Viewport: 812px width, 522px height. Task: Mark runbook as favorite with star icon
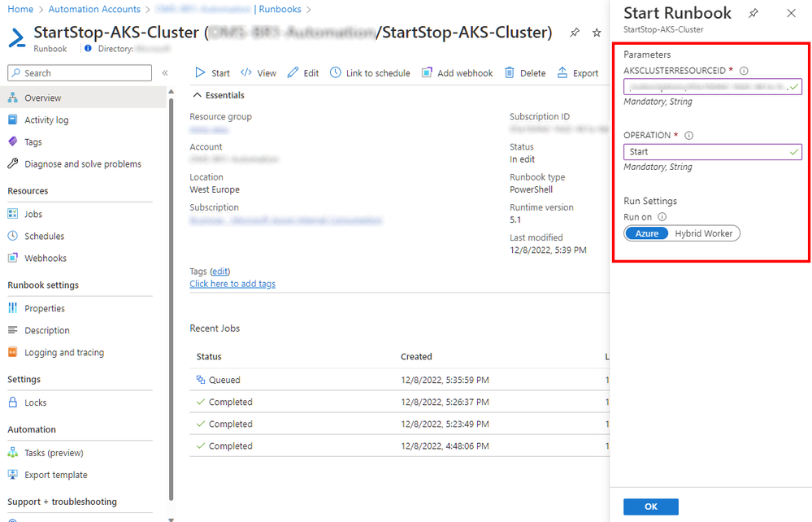pos(597,33)
